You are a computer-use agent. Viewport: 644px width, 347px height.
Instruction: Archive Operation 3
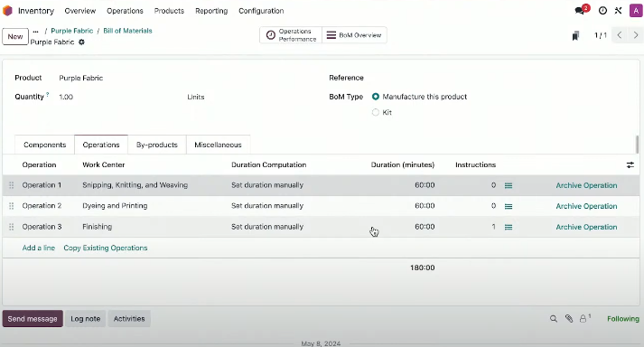pos(586,227)
